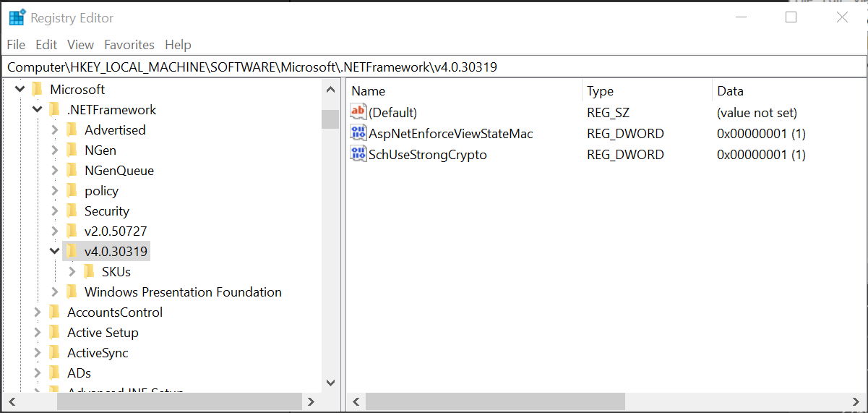The image size is (868, 413).
Task: Select the SchUseStrongCrypto value name
Action: (x=428, y=155)
